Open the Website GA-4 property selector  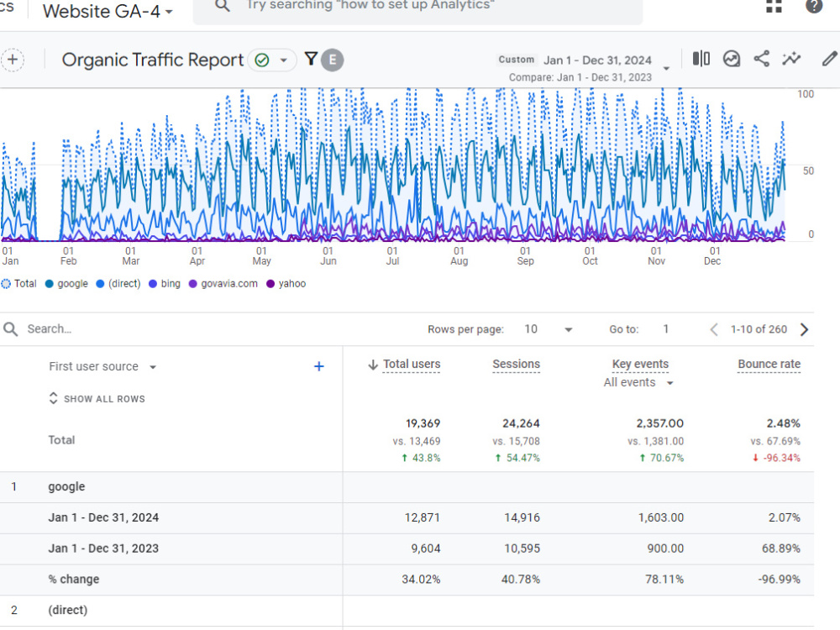click(108, 11)
